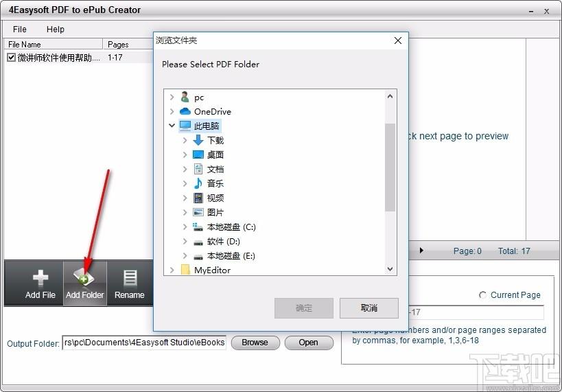
Task: Expand the 图片 tree node
Action: tap(185, 212)
